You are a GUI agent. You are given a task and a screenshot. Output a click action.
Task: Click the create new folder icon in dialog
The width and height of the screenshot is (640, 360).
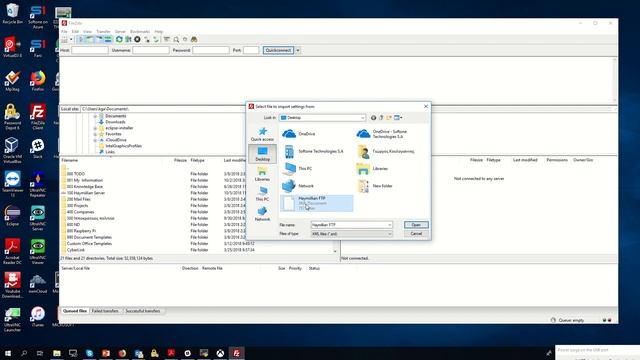click(389, 118)
